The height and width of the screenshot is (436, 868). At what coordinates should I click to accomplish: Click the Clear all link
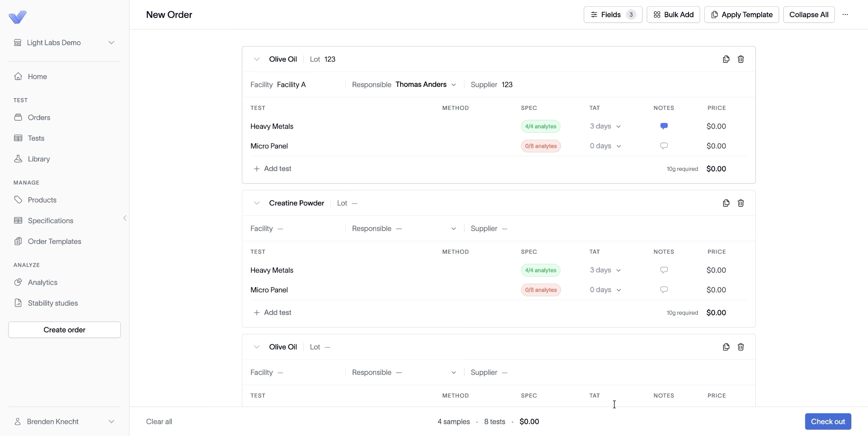click(x=159, y=422)
